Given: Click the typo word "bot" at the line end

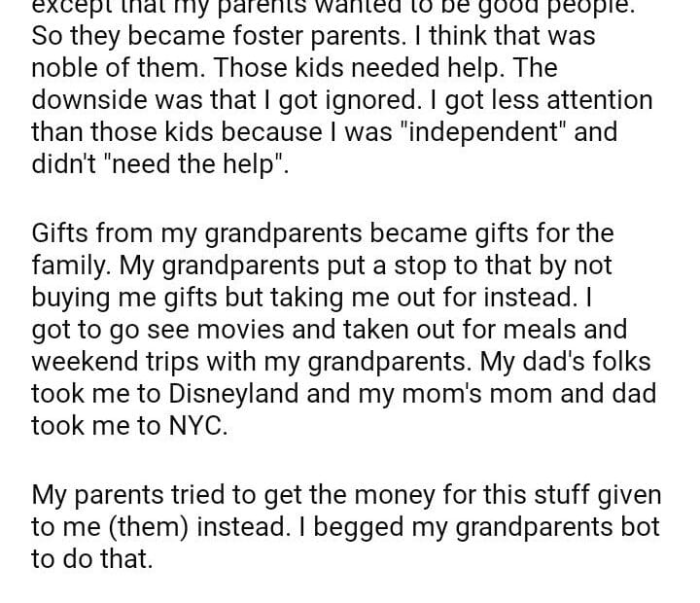Looking at the screenshot, I should 637,527.
